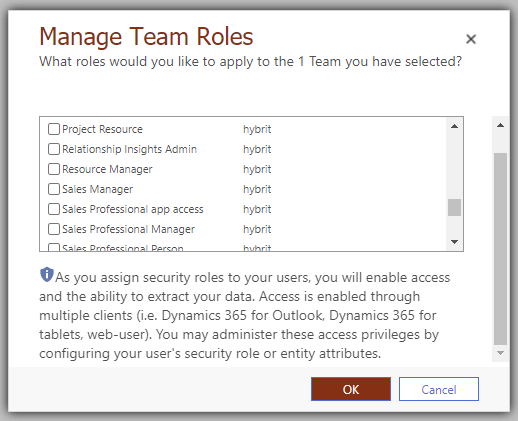This screenshot has height=421, width=518.
Task: Click the role list scroll-down arrow
Action: [454, 242]
